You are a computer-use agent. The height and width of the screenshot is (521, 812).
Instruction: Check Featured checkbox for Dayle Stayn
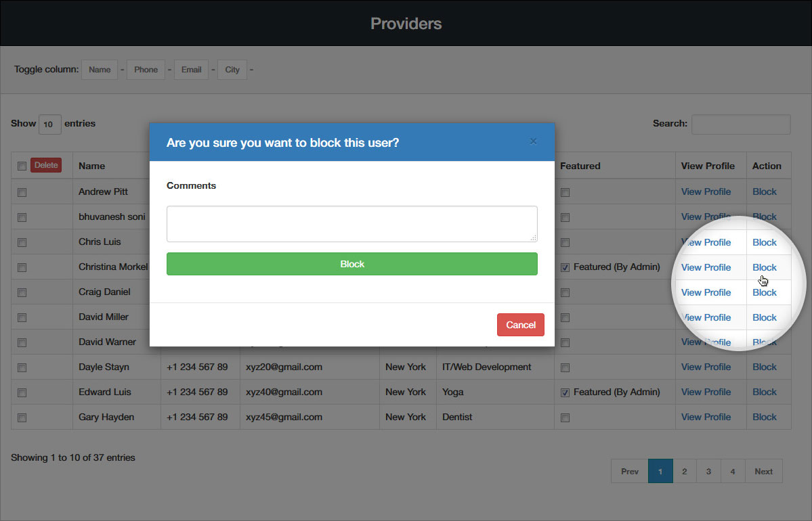pyautogui.click(x=565, y=367)
